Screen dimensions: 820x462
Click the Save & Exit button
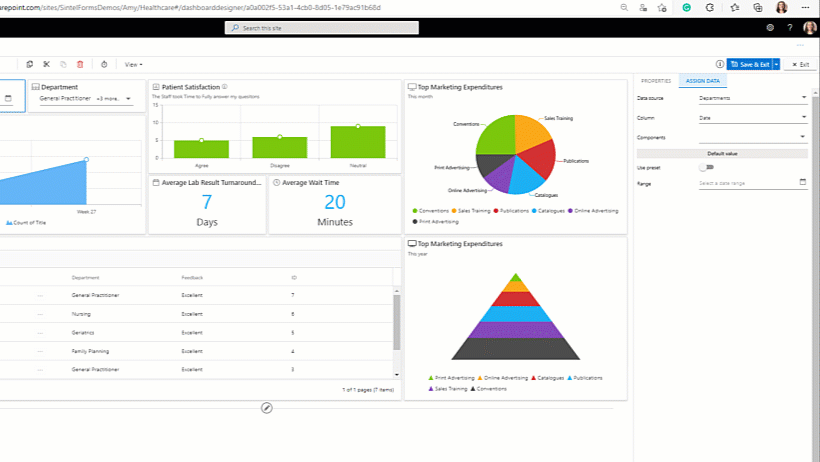[749, 64]
